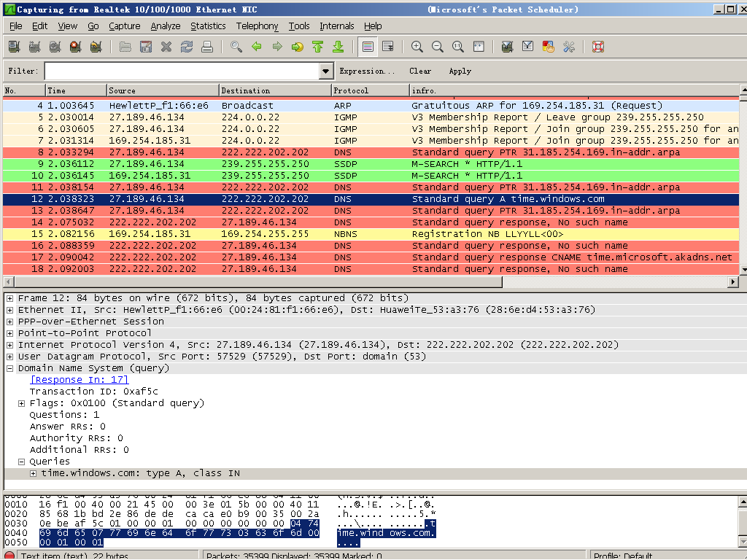Click the Clear filter button
This screenshot has height=560, width=747.
pos(419,71)
